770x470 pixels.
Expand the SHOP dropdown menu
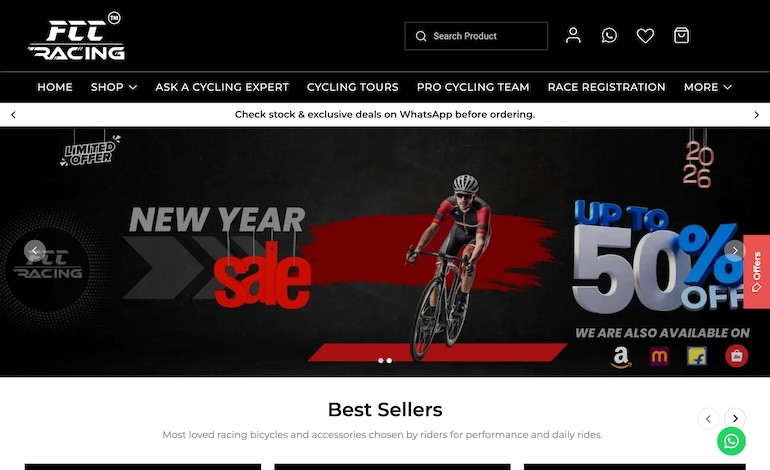coord(113,87)
